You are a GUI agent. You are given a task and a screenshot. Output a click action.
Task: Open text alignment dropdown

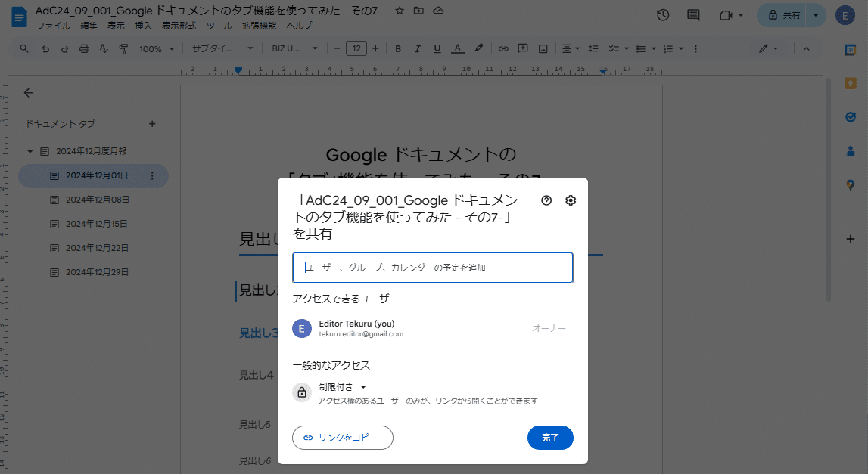click(570, 48)
